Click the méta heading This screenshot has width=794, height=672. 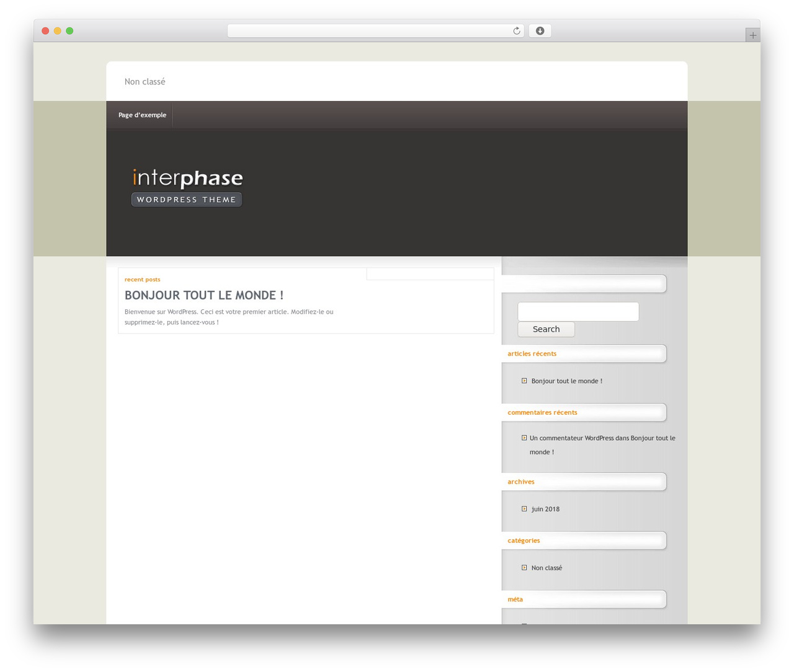click(x=515, y=599)
